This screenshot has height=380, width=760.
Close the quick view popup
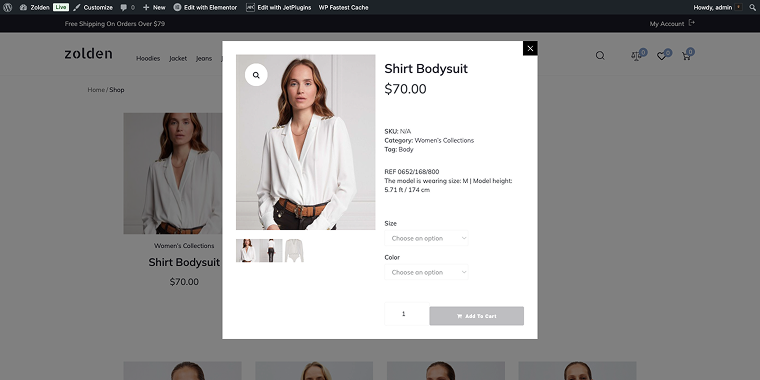point(530,48)
